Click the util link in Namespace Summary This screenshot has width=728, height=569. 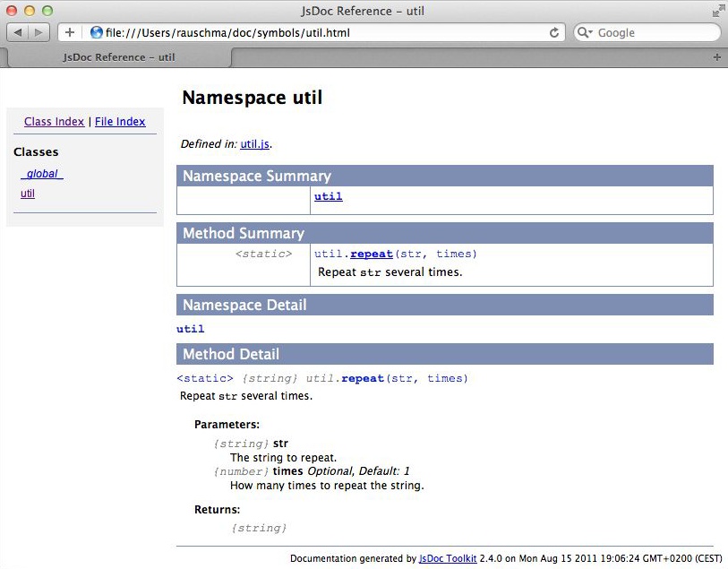pos(328,196)
